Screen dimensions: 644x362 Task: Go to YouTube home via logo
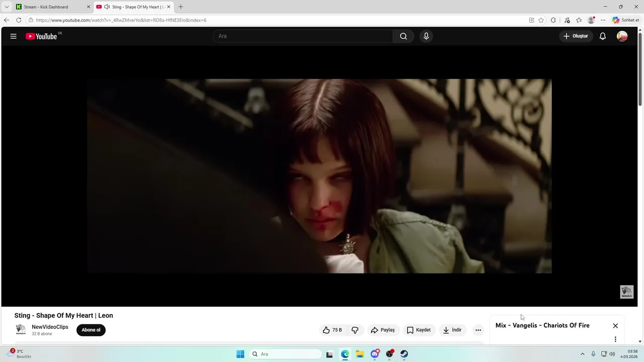point(41,36)
